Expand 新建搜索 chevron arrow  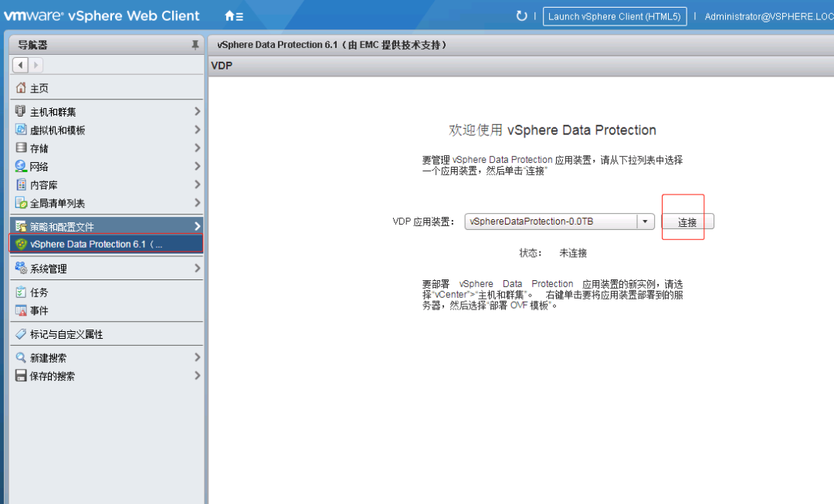(x=197, y=357)
